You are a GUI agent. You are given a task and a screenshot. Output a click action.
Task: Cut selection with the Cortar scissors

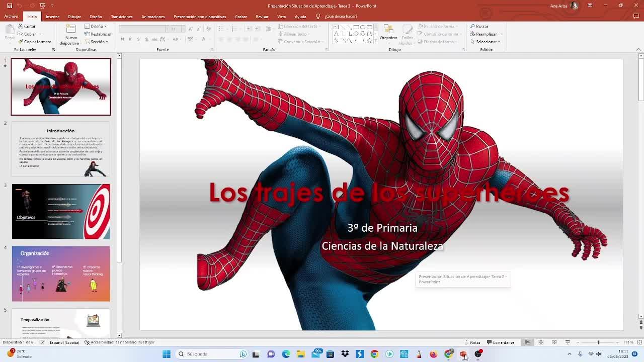pyautogui.click(x=27, y=26)
